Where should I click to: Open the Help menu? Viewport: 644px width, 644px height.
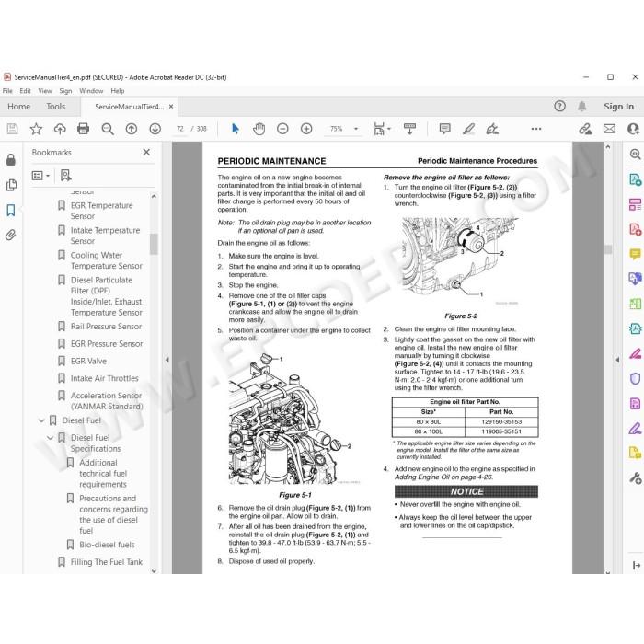click(x=117, y=91)
